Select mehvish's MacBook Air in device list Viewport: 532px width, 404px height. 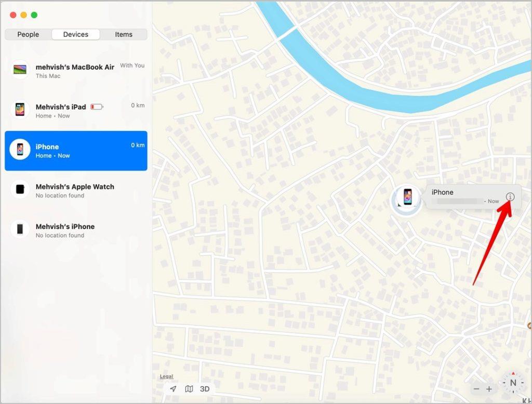click(76, 71)
